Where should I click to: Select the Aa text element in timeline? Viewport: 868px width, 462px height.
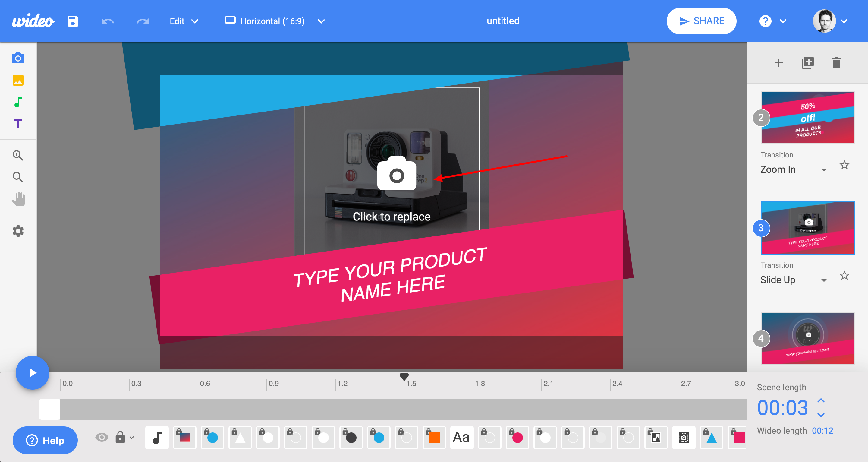(462, 437)
